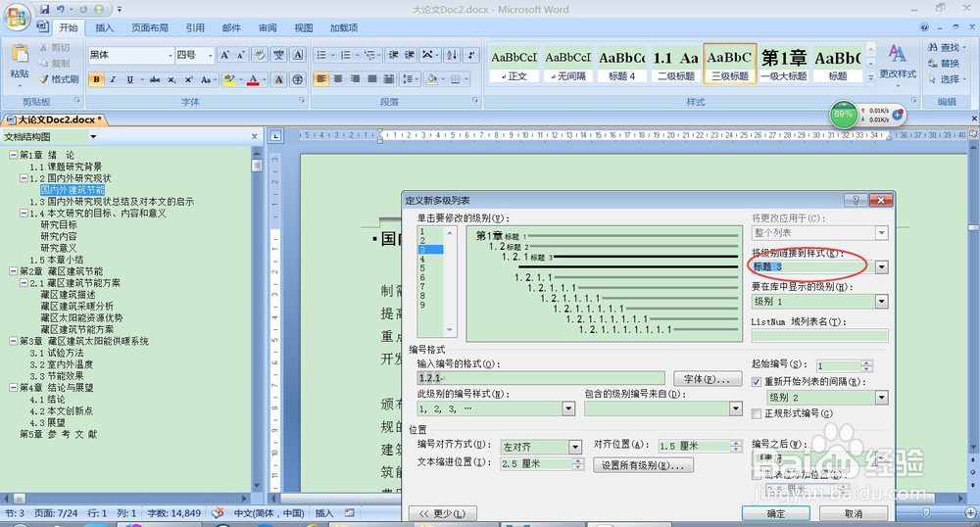The height and width of the screenshot is (527, 980).
Task: Click the 确定 button in dialog
Action: (775, 513)
